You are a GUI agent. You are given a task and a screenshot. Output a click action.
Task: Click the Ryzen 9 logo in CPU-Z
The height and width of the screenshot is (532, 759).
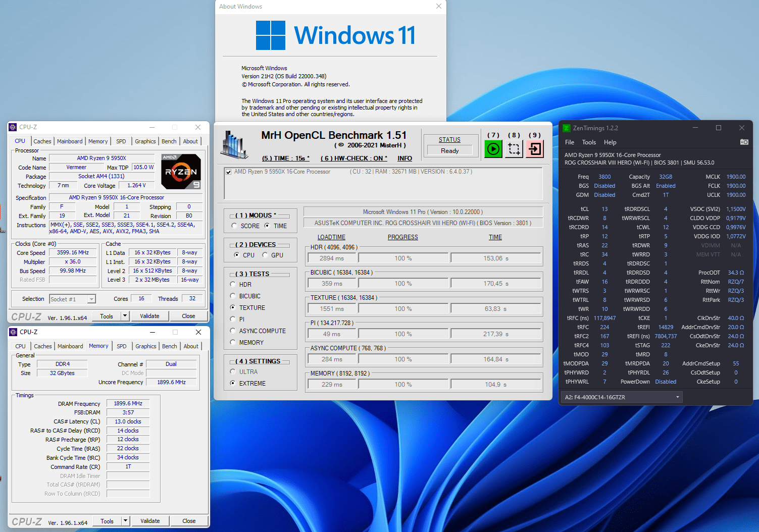(181, 172)
